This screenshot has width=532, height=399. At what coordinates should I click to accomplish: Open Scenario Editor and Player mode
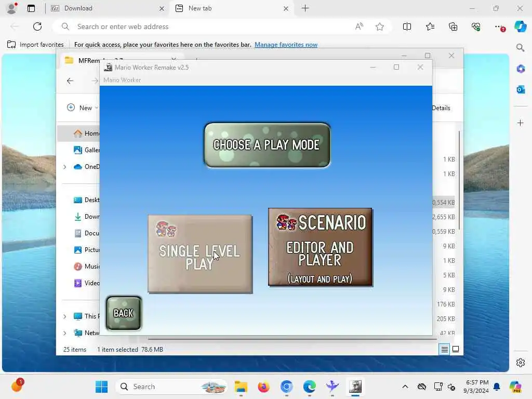click(320, 247)
